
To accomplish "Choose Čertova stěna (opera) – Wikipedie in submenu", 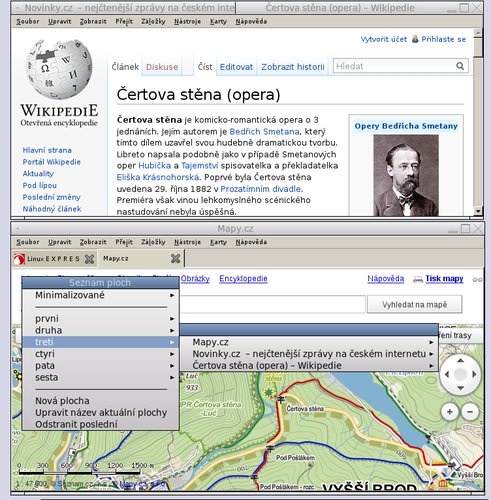I will [x=309, y=365].
